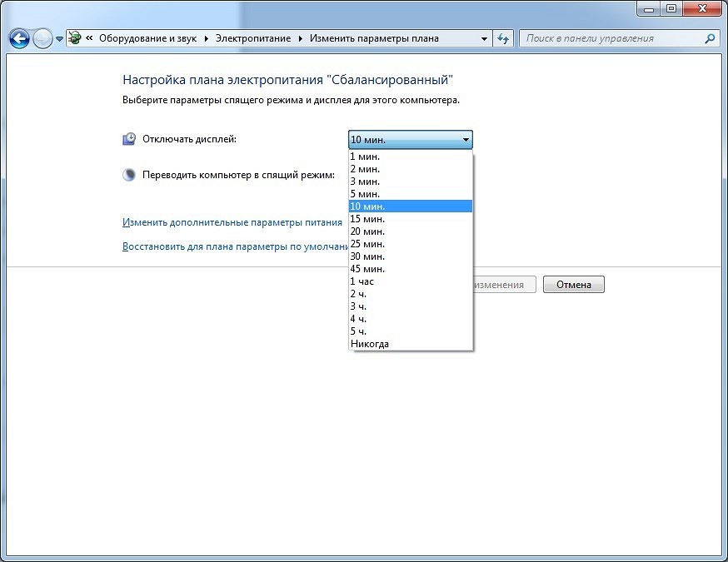Open the address bar history dropdown arrow
Viewport: 728px width, 562px height.
click(484, 38)
